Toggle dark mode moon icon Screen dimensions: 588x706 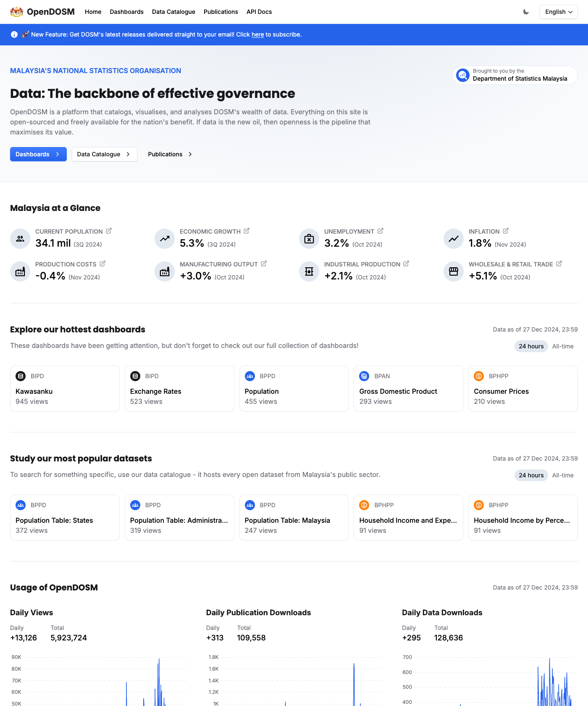click(x=526, y=12)
